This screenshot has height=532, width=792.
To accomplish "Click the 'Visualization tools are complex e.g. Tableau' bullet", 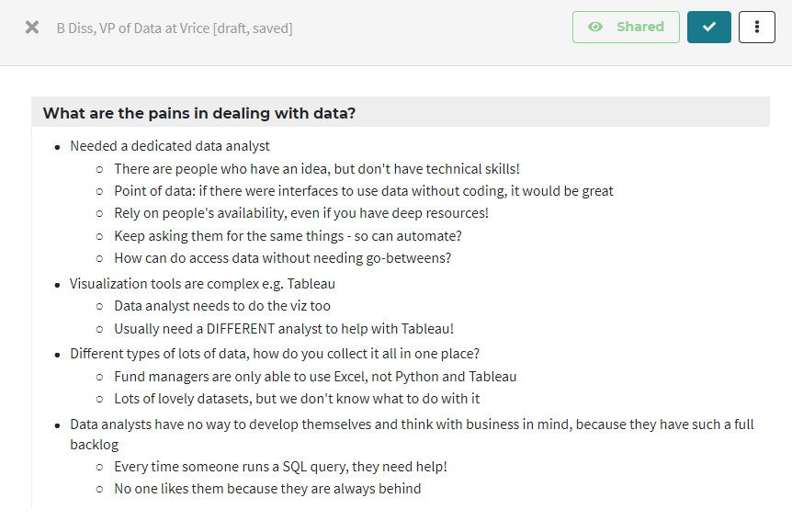I will click(x=202, y=284).
